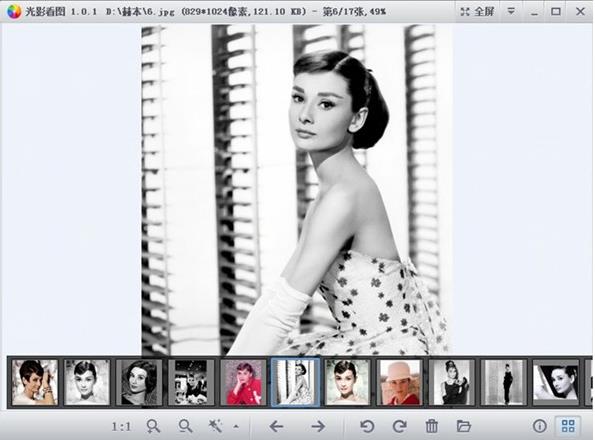Open file with folder icon
595x440 pixels.
[463, 426]
